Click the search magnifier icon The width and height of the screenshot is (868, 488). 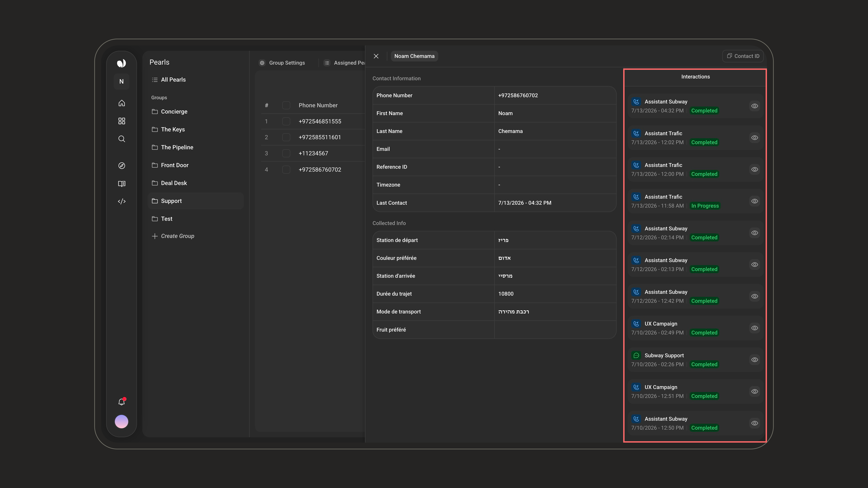point(122,139)
